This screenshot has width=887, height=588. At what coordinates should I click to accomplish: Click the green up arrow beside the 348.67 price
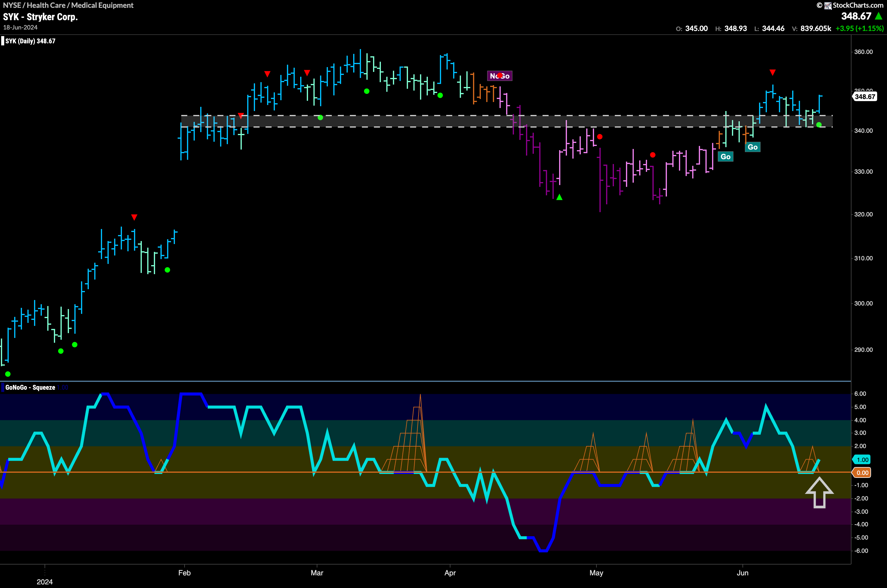pos(878,16)
